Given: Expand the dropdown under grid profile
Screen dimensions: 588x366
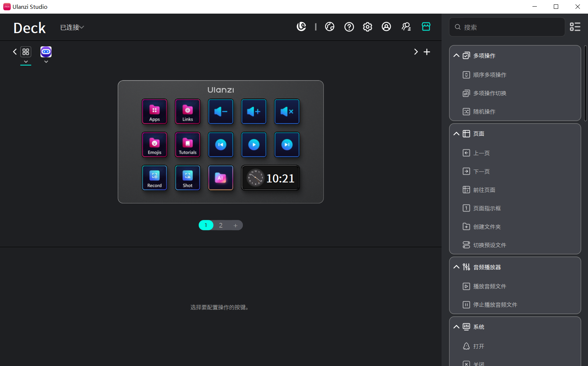Looking at the screenshot, I should click(x=26, y=62).
